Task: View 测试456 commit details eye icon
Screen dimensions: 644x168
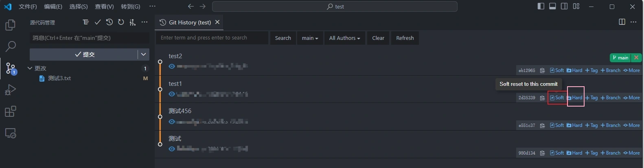Action: (172, 122)
